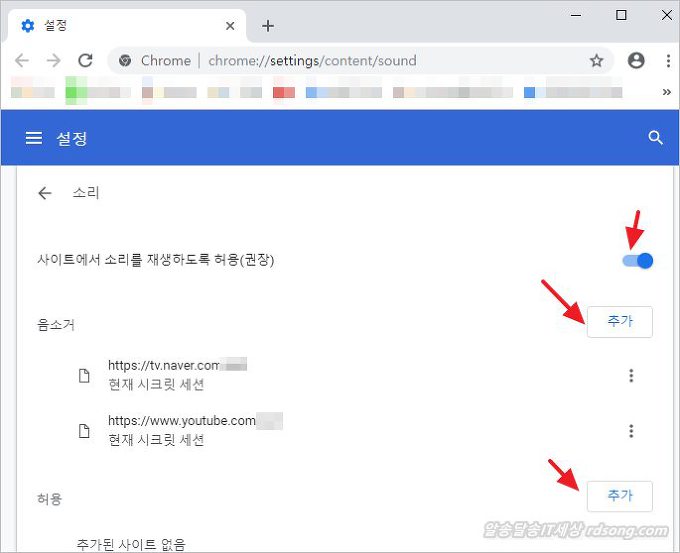This screenshot has width=680, height=553.
Task: Open the Chrome profile avatar icon
Action: [x=636, y=61]
